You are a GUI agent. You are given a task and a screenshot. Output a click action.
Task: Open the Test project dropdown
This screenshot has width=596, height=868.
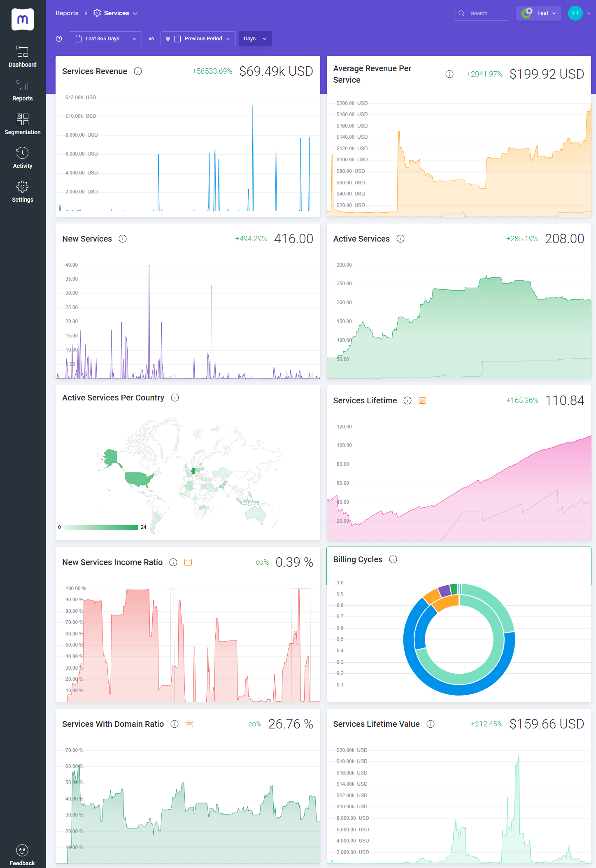coord(538,13)
